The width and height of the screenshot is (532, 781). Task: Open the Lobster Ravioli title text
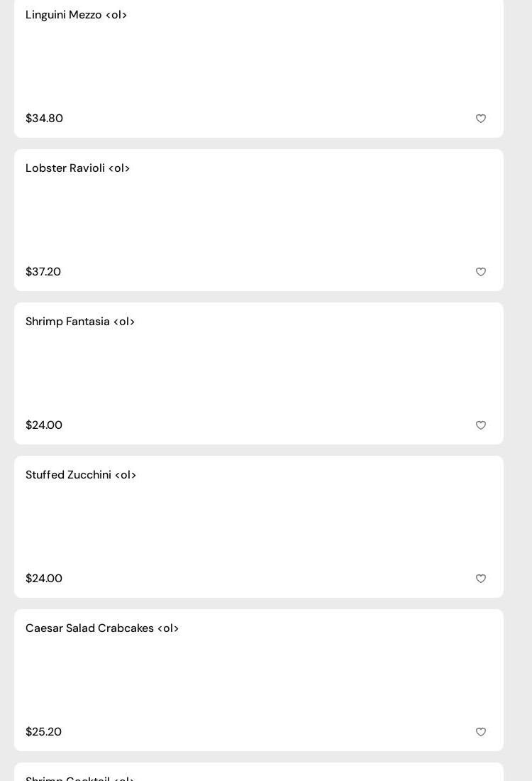(x=77, y=168)
